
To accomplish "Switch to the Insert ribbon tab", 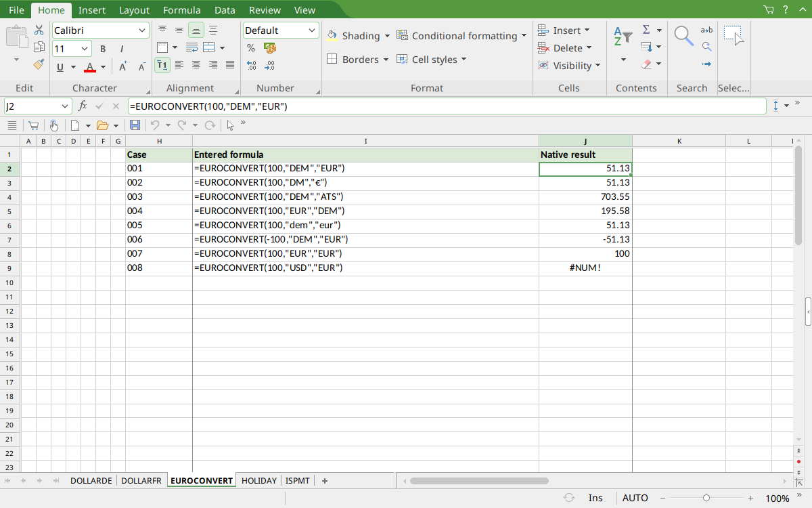I will pos(91,10).
